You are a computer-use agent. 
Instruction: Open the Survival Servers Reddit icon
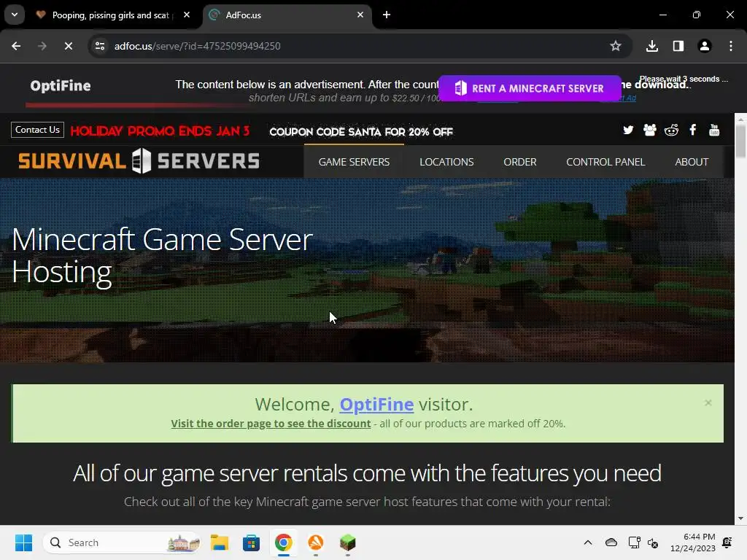(x=671, y=130)
